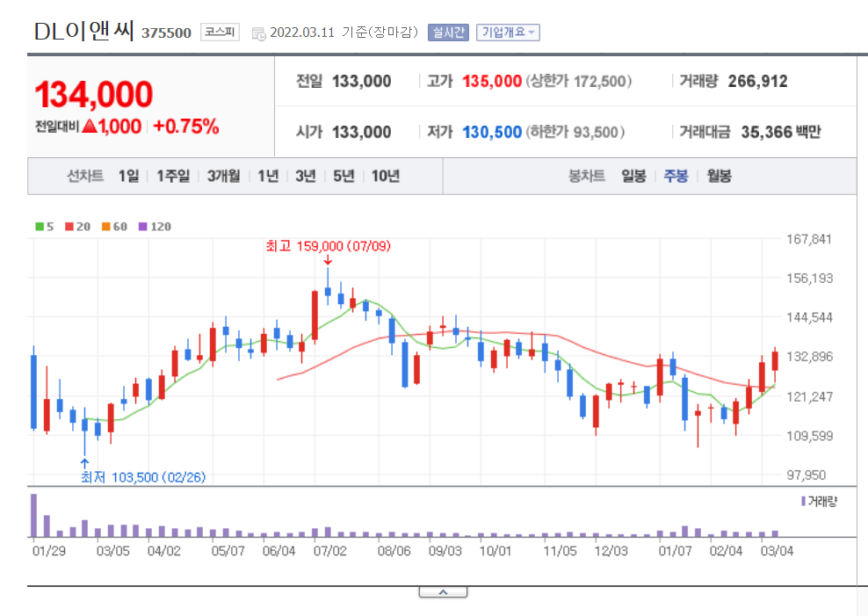Click the 03/04 date axis label
The image size is (868, 616).
[x=777, y=551]
